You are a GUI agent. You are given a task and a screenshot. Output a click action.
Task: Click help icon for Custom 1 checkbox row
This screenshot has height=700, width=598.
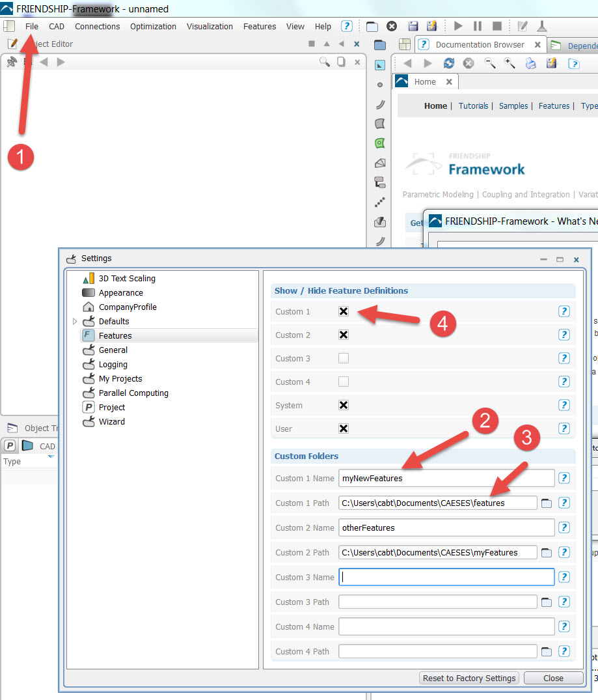(564, 311)
